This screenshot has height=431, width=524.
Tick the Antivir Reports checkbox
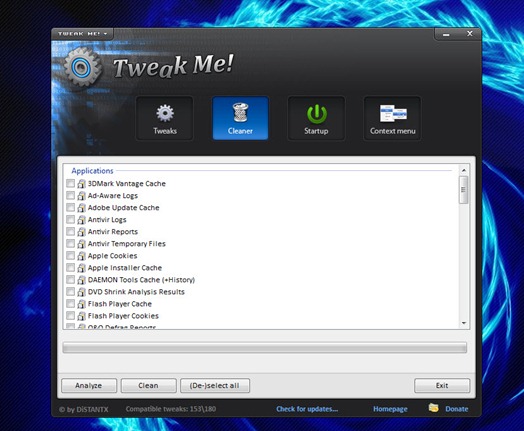pyautogui.click(x=71, y=232)
